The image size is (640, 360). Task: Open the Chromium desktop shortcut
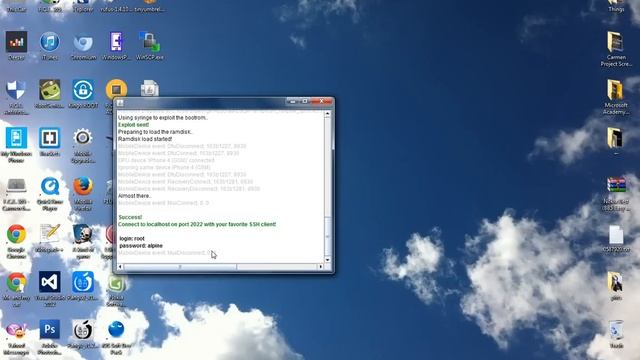click(x=83, y=42)
